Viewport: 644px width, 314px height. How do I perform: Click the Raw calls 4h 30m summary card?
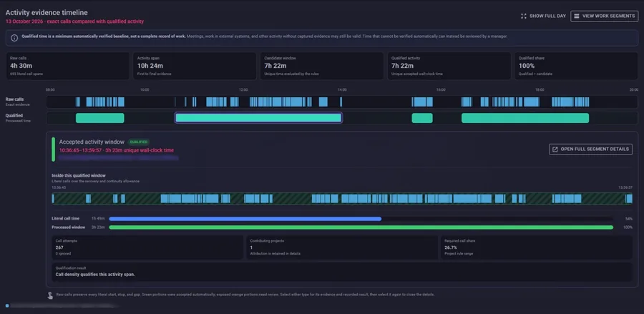68,66
